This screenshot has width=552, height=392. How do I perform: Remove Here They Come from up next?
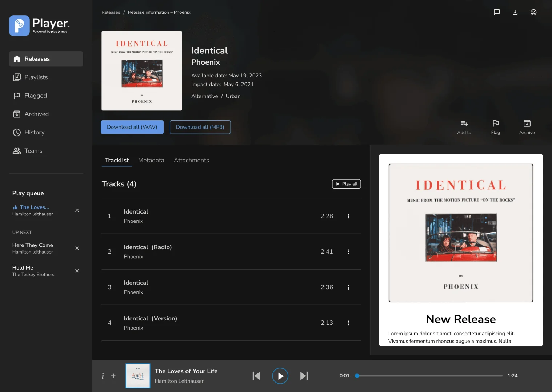coord(77,248)
